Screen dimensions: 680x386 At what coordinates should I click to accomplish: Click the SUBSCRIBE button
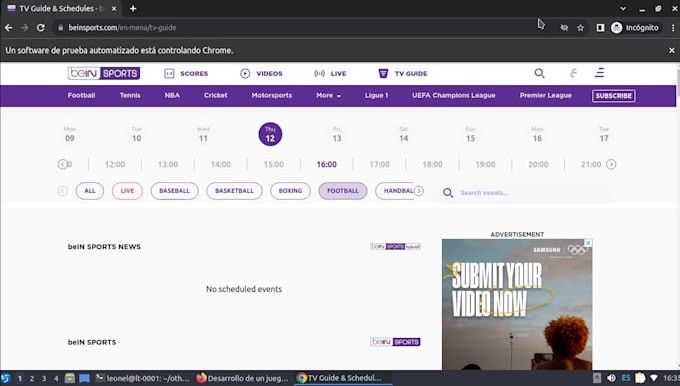tap(614, 96)
